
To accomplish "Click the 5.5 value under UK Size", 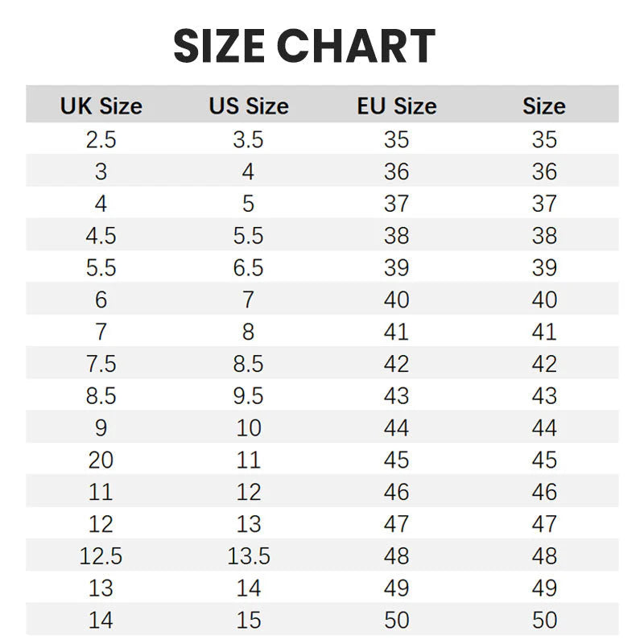I will pyautogui.click(x=101, y=267).
